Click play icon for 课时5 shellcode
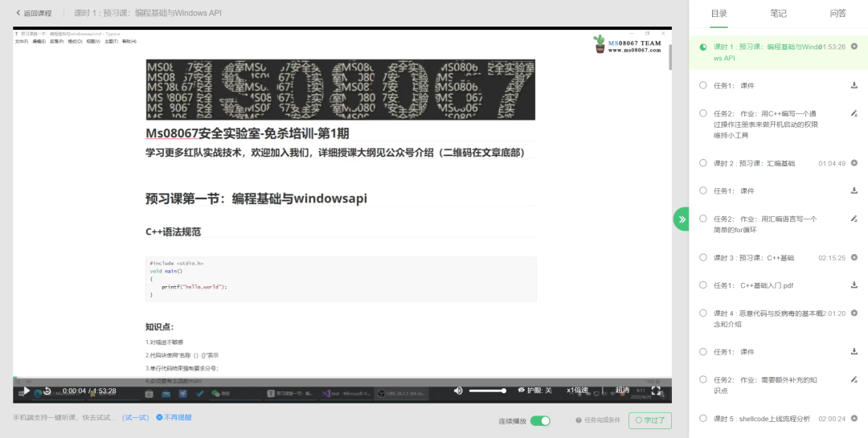This screenshot has width=868, height=438. [x=854, y=419]
